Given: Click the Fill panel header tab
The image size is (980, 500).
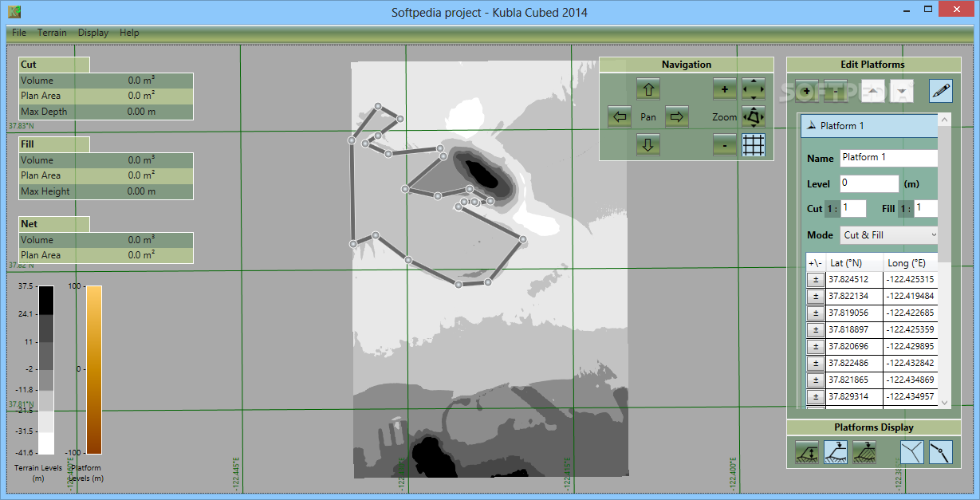Looking at the screenshot, I should [54, 144].
